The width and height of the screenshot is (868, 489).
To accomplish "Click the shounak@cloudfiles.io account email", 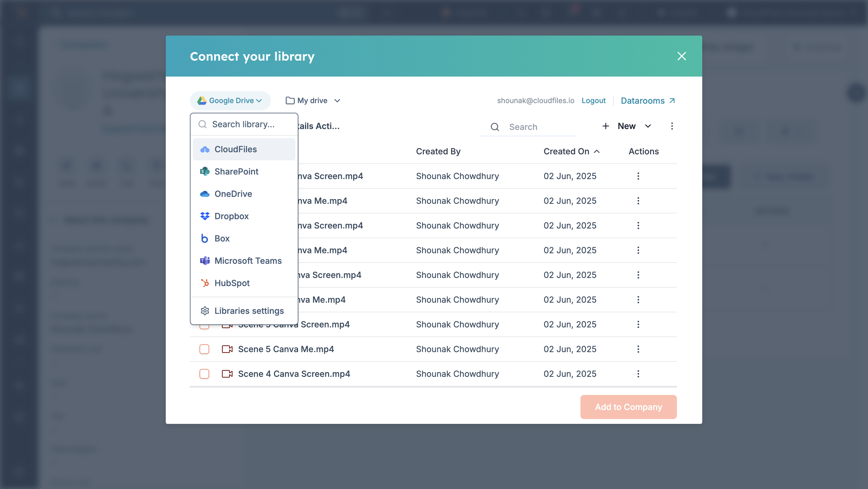I will 536,100.
